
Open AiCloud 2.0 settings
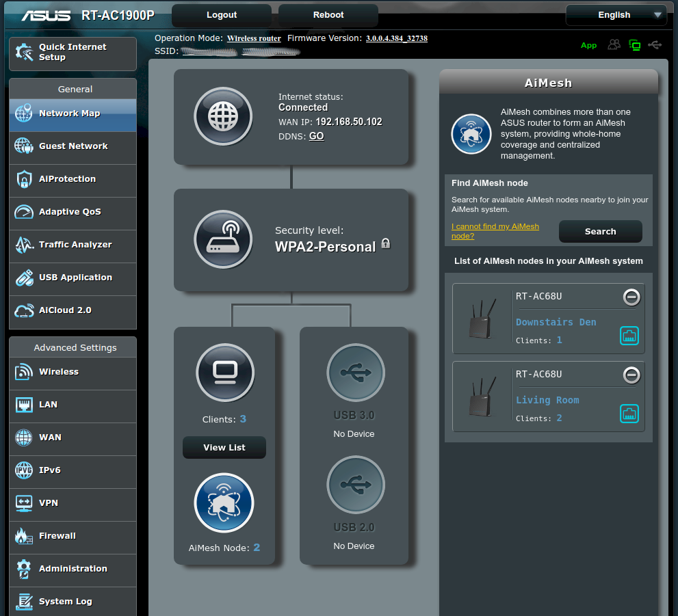coord(73,312)
